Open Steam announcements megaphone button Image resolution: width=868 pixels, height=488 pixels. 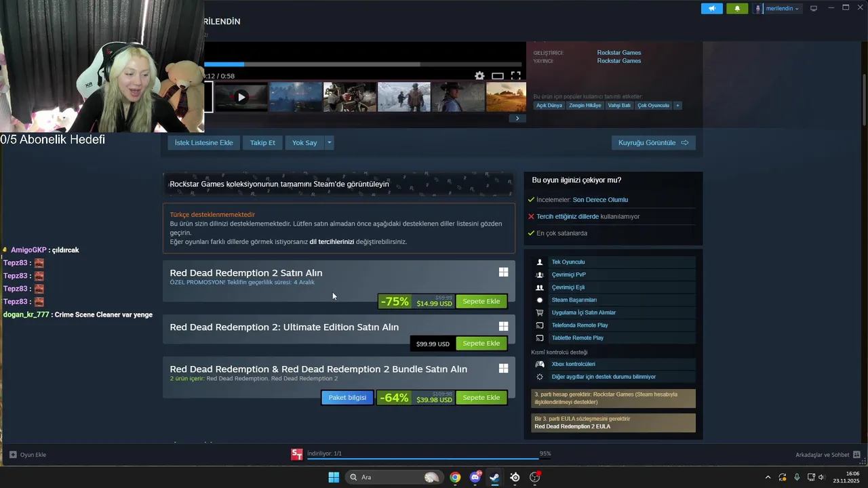pos(712,8)
